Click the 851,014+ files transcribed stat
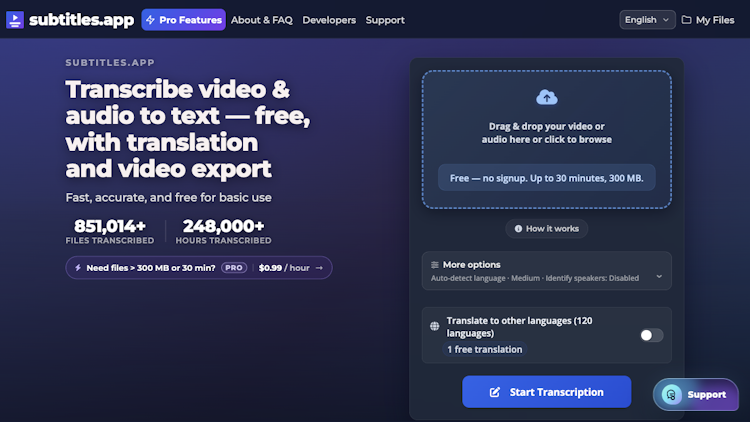The height and width of the screenshot is (422, 750). coord(110,232)
